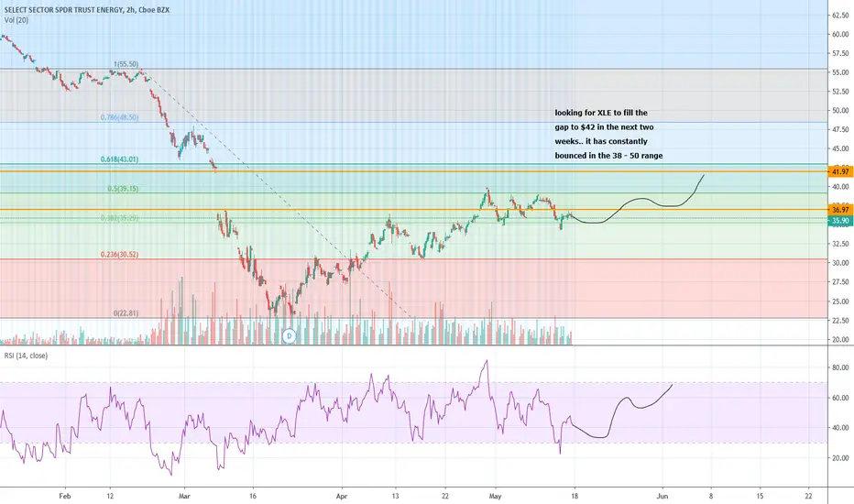Viewport: 854px width, 504px height.
Task: Click the 32.50 price axis label
Action: 840,244
